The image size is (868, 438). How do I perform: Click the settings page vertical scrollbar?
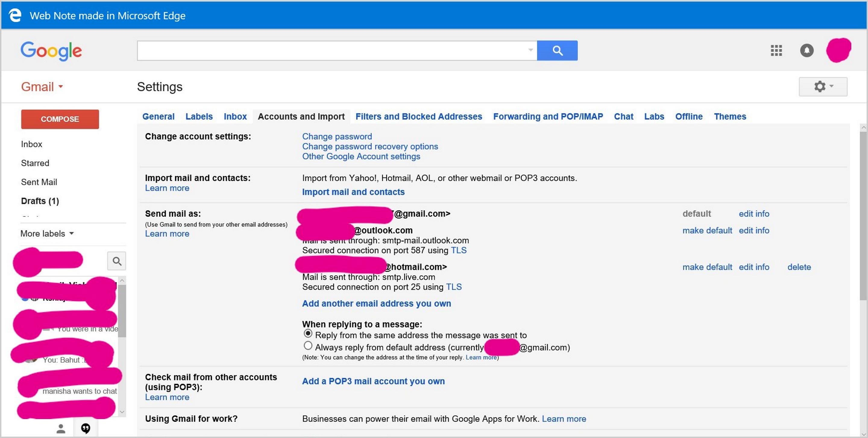coord(863,215)
